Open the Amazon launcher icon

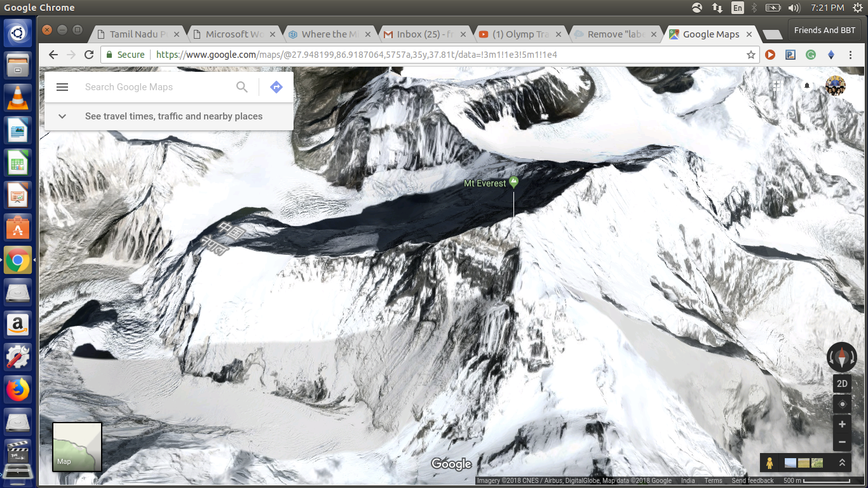click(x=18, y=325)
